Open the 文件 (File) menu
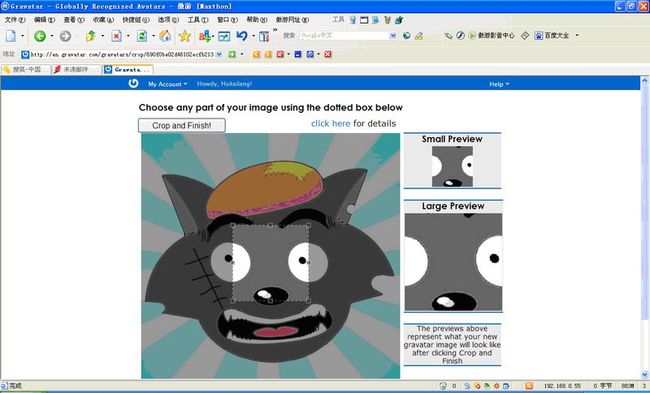This screenshot has height=393, width=650. coord(15,19)
